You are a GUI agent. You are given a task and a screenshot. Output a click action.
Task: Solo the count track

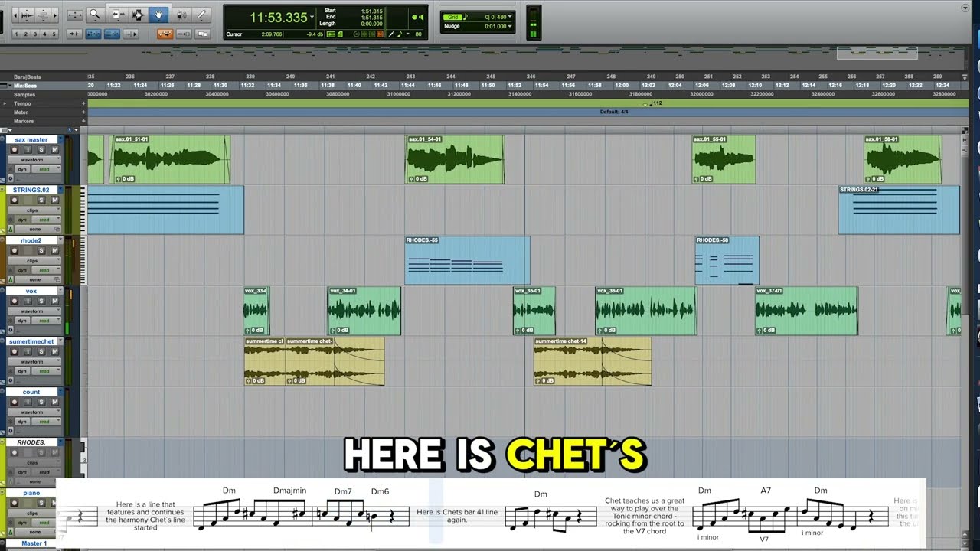coord(41,403)
